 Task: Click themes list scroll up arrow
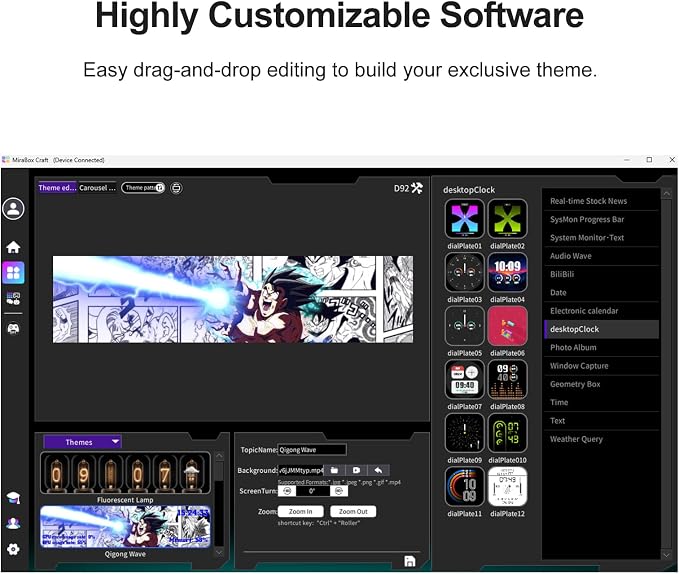[219, 456]
